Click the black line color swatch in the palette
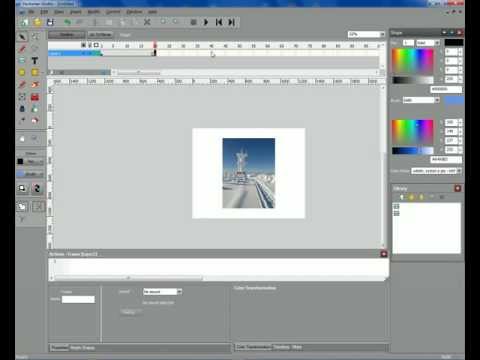This screenshot has width=480, height=360. coord(20,162)
